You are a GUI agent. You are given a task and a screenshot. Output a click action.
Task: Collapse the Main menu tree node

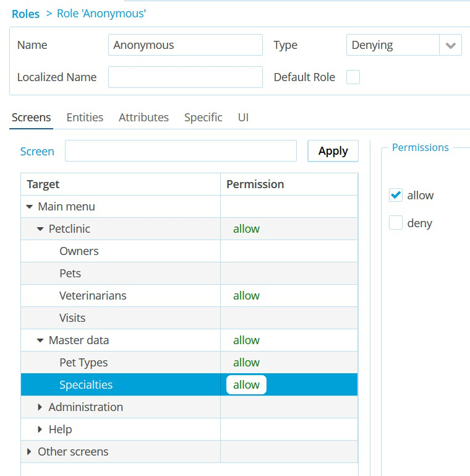tap(29, 207)
